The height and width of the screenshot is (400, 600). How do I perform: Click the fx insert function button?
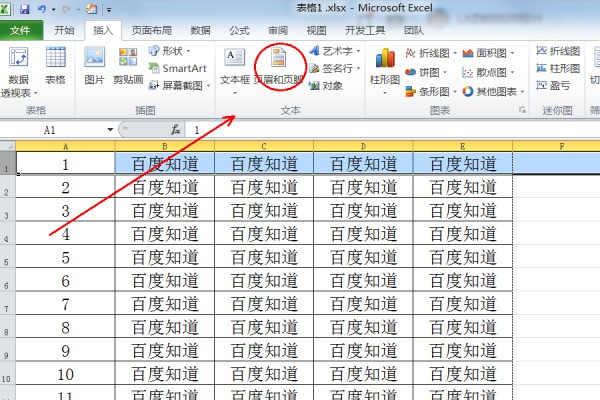tap(176, 130)
